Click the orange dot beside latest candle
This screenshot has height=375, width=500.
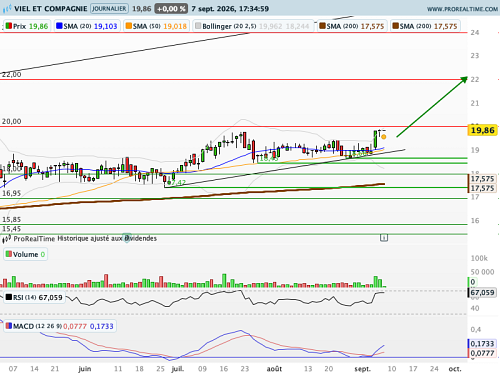pos(384,137)
